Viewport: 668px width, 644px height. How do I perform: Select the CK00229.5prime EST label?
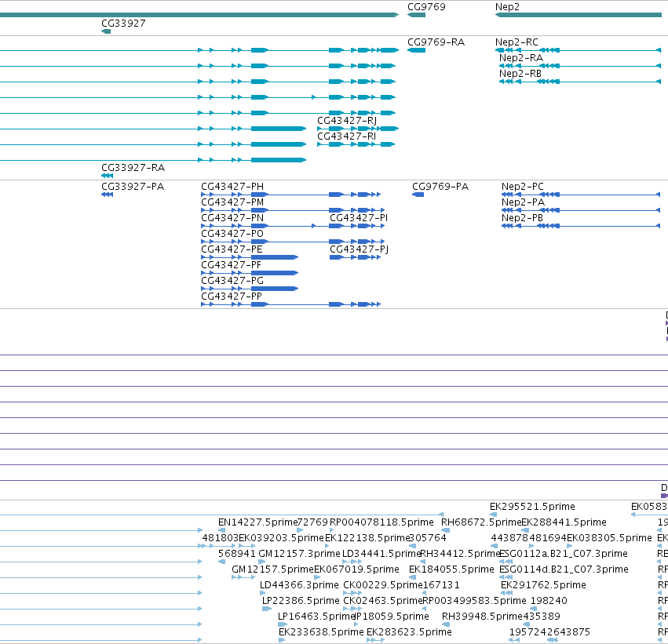pyautogui.click(x=383, y=585)
